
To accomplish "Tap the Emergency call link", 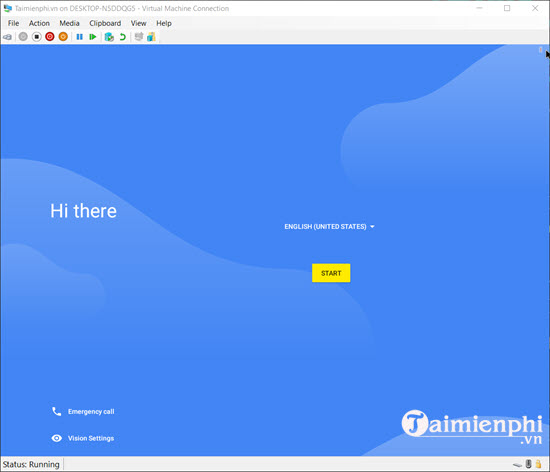I will pyautogui.click(x=91, y=411).
